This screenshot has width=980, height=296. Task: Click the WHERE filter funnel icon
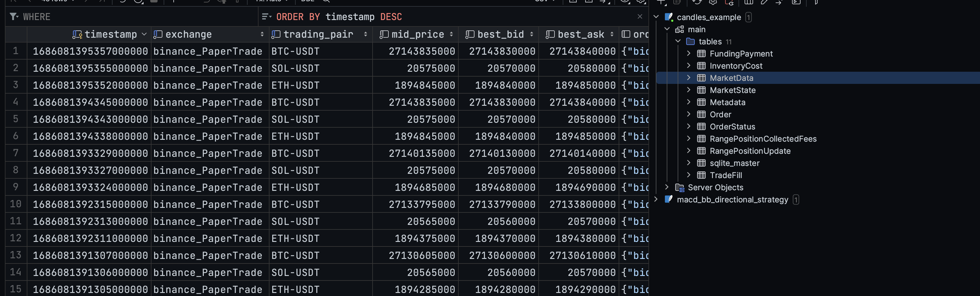[x=14, y=17]
